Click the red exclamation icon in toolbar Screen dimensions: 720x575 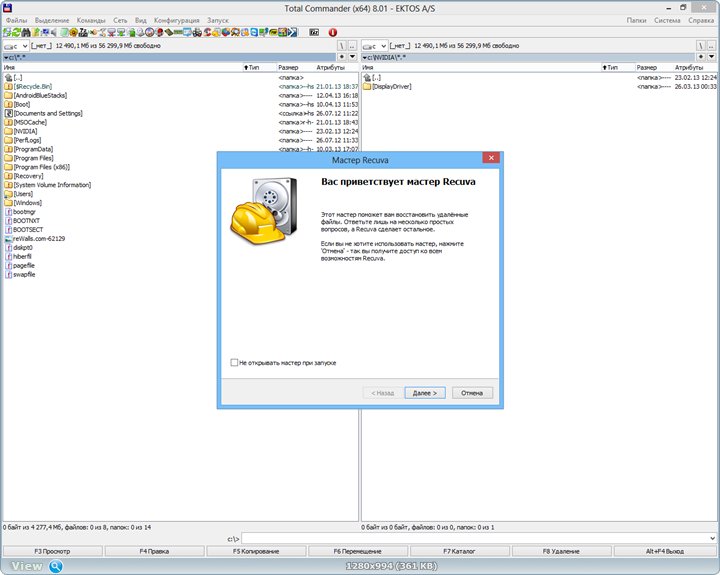coord(333,32)
